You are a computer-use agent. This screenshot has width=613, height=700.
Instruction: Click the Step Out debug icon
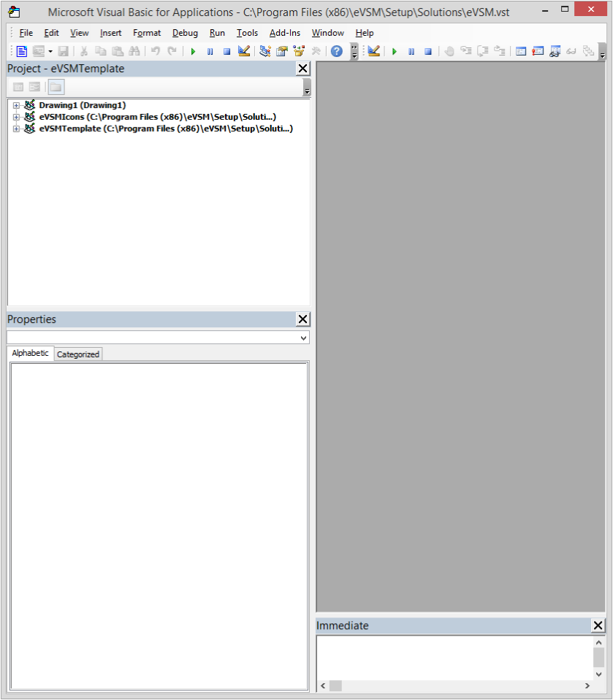pos(500,51)
